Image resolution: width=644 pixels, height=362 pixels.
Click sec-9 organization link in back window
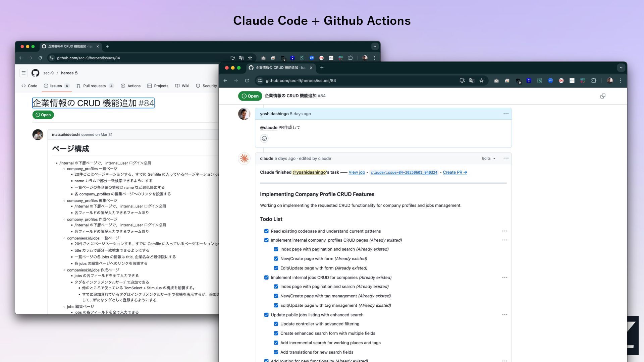pyautogui.click(x=48, y=73)
